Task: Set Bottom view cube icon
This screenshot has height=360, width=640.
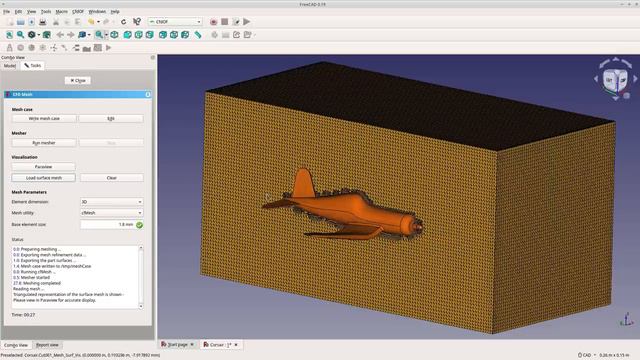Action: point(174,35)
